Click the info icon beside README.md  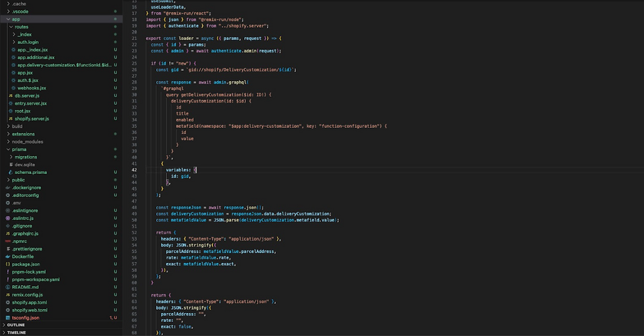click(8, 287)
